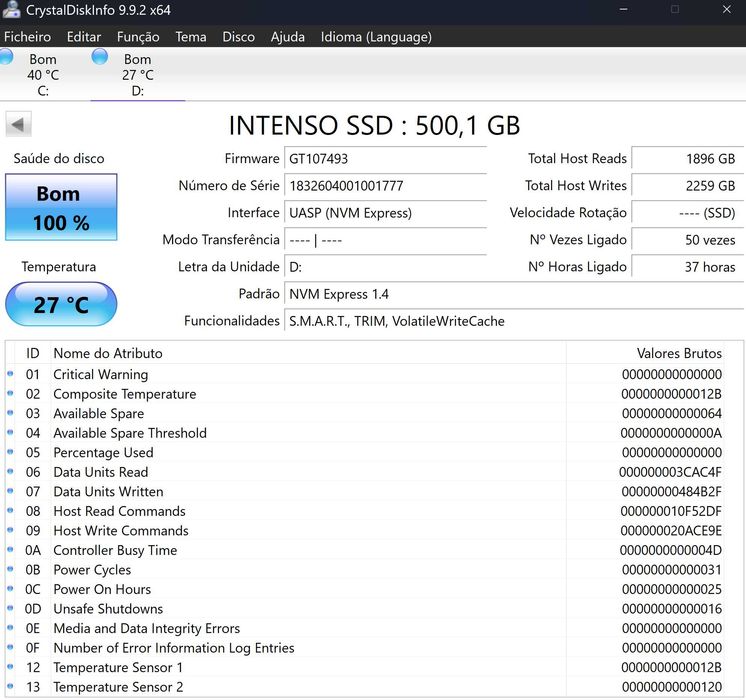Click Velocidade Rotação value ---- (SSD)

click(x=687, y=213)
